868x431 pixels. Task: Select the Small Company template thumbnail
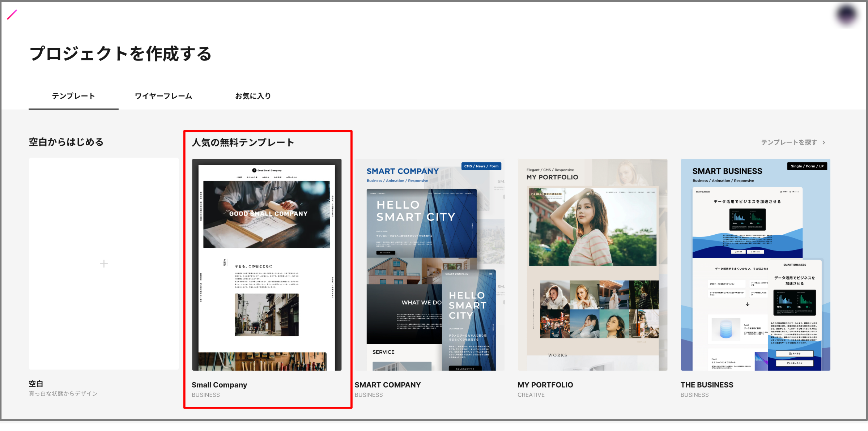click(267, 265)
